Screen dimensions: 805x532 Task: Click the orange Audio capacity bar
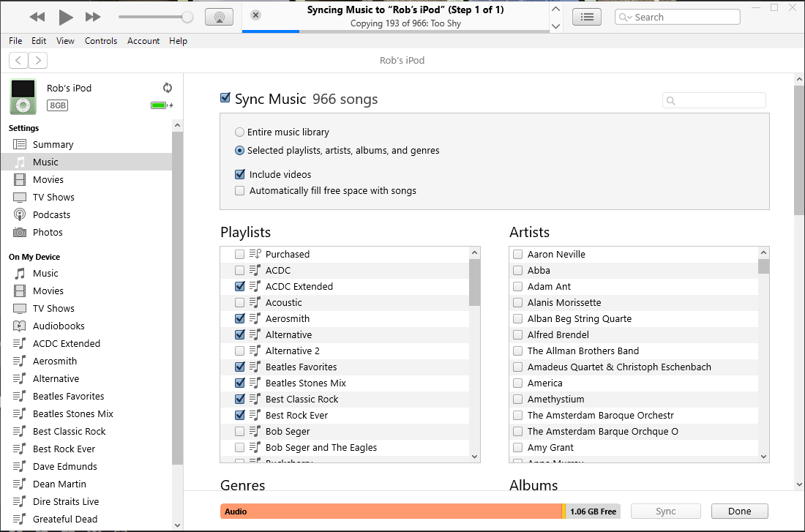point(392,512)
